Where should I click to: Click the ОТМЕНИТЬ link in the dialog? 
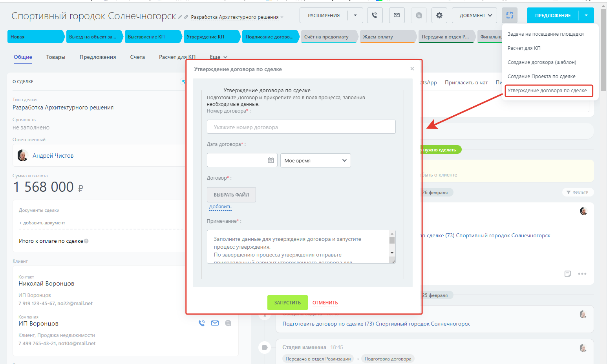(x=325, y=302)
